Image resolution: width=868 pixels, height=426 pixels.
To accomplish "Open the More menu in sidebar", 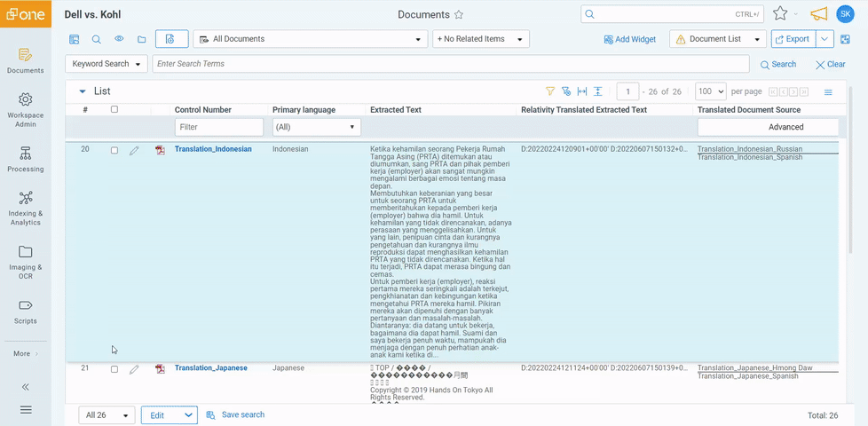I will click(x=26, y=353).
